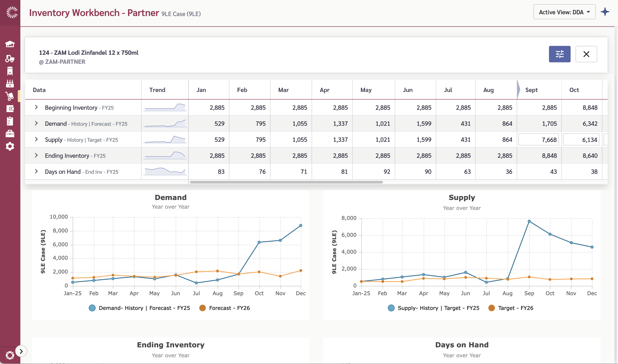
Task: Open the warehouse icon in sidebar
Action: (x=10, y=44)
